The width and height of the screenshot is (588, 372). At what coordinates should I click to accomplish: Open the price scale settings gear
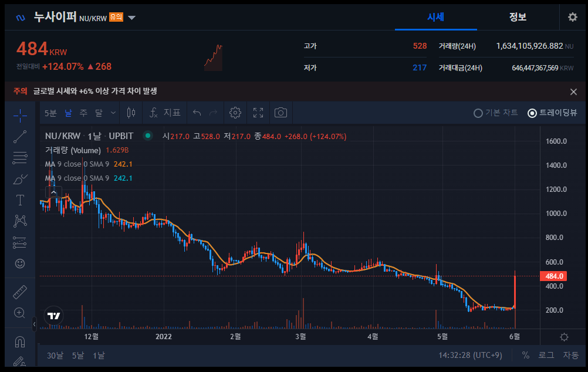click(x=563, y=337)
